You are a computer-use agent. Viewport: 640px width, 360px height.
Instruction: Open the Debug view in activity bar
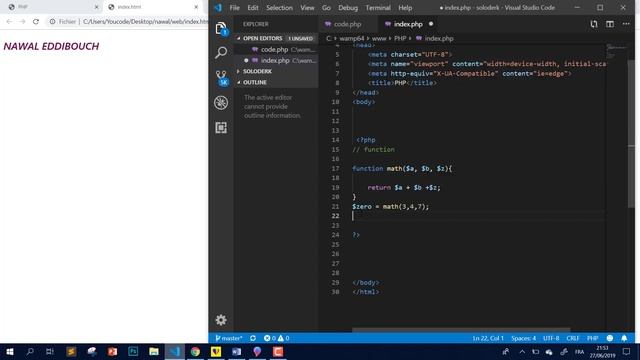(x=221, y=102)
